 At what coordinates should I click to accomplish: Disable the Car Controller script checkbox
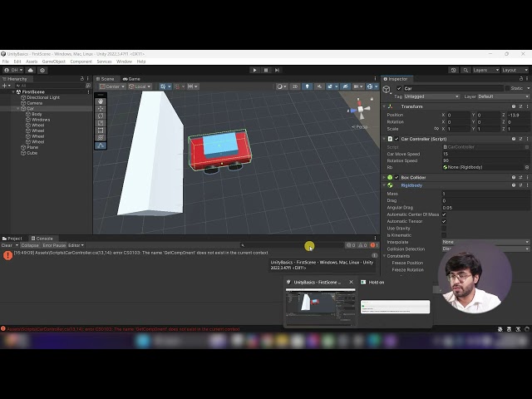pyautogui.click(x=397, y=139)
